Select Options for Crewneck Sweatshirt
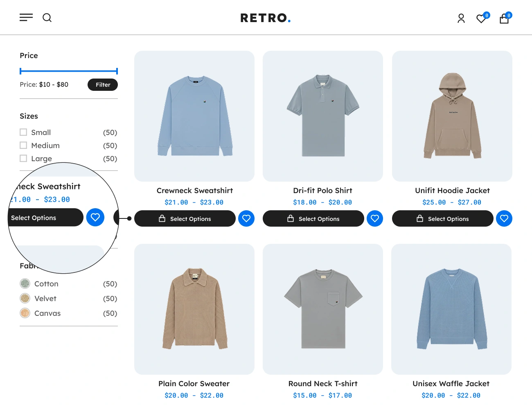The width and height of the screenshot is (532, 405). [x=185, y=218]
